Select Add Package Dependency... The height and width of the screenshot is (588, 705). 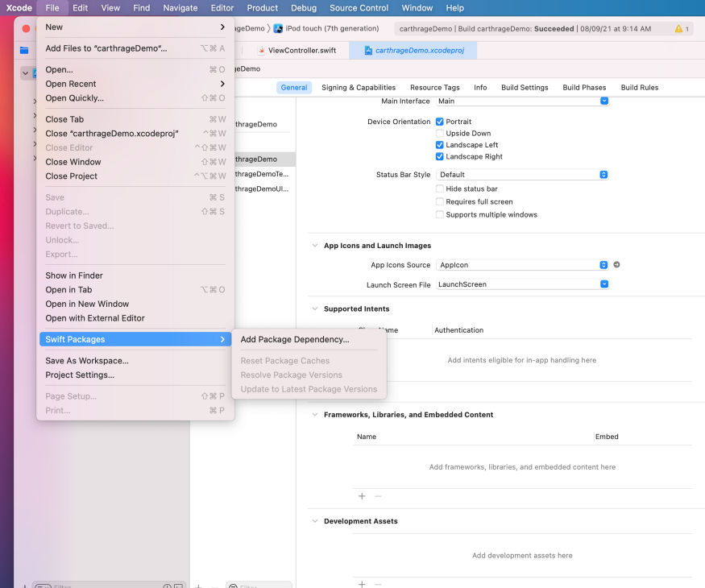point(309,339)
